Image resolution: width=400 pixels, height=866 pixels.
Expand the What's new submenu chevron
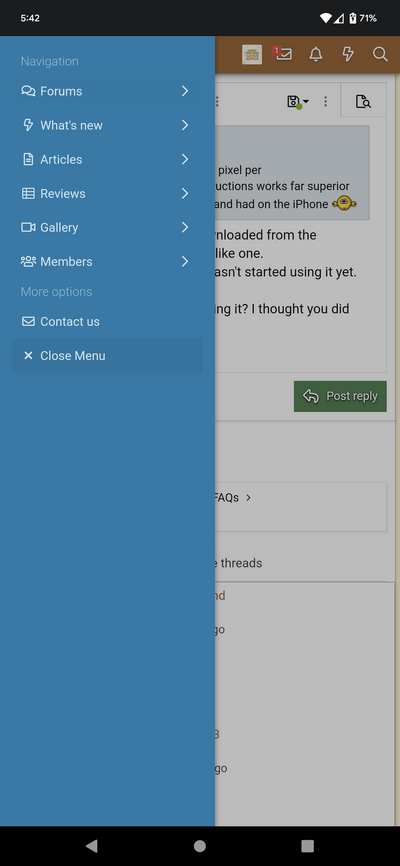click(185, 125)
